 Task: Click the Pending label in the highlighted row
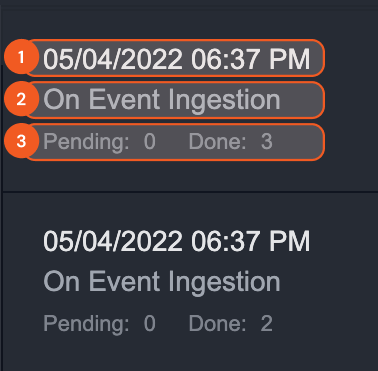pos(86,142)
